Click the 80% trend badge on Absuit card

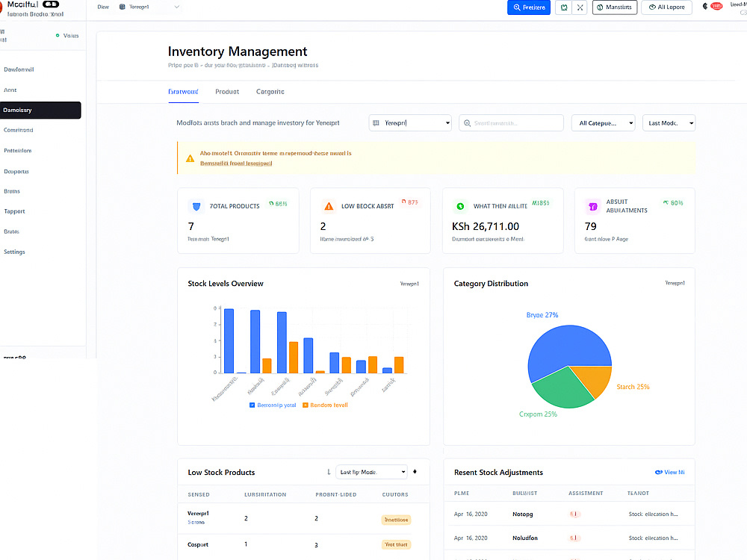point(673,203)
